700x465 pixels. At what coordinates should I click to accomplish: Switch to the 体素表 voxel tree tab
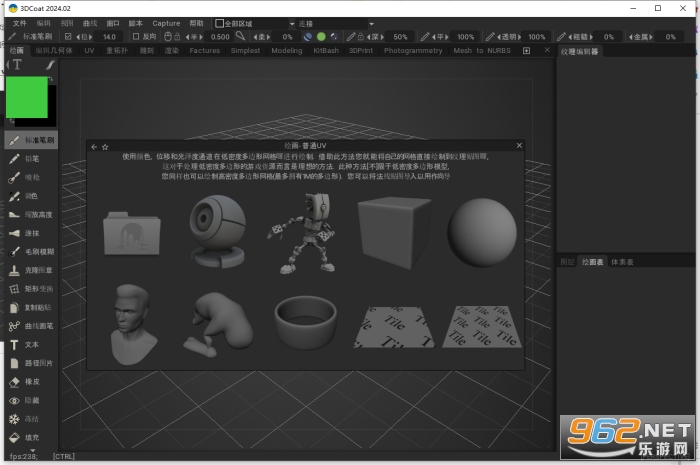[x=622, y=262]
